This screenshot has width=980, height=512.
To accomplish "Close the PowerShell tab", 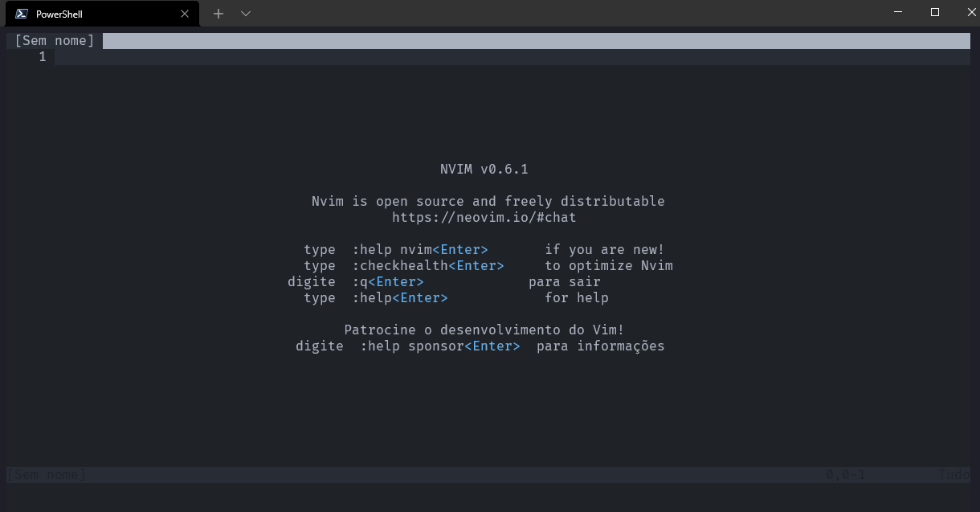I will (x=184, y=13).
